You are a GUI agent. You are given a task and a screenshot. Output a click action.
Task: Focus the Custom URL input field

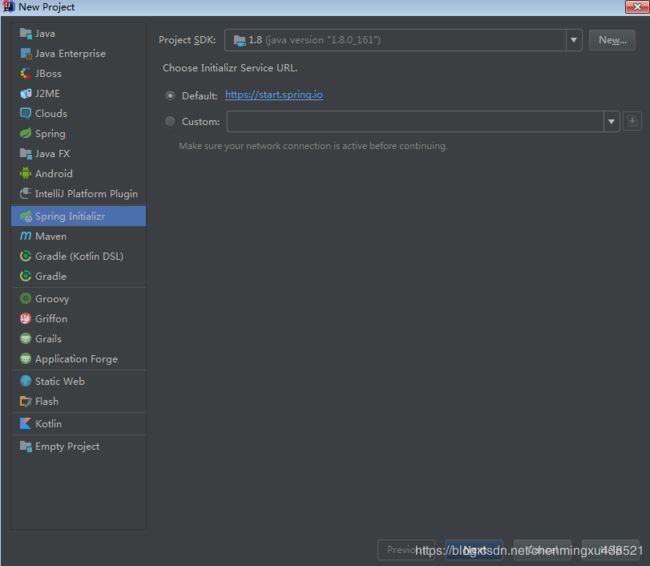(x=415, y=121)
